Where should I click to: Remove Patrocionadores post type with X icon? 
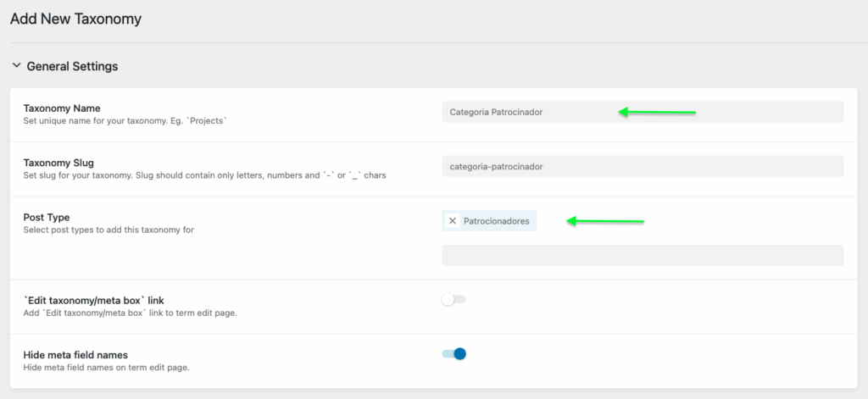453,221
